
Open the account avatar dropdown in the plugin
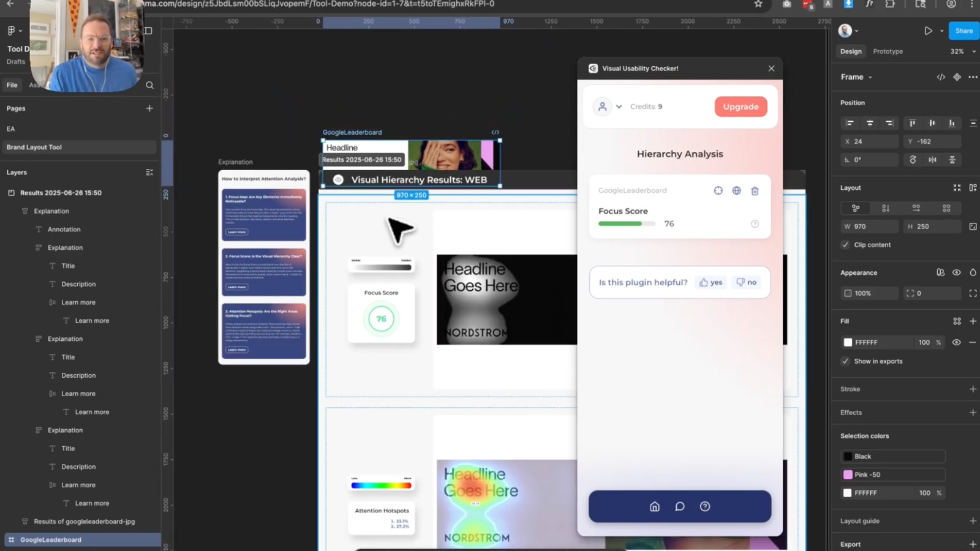coord(608,107)
